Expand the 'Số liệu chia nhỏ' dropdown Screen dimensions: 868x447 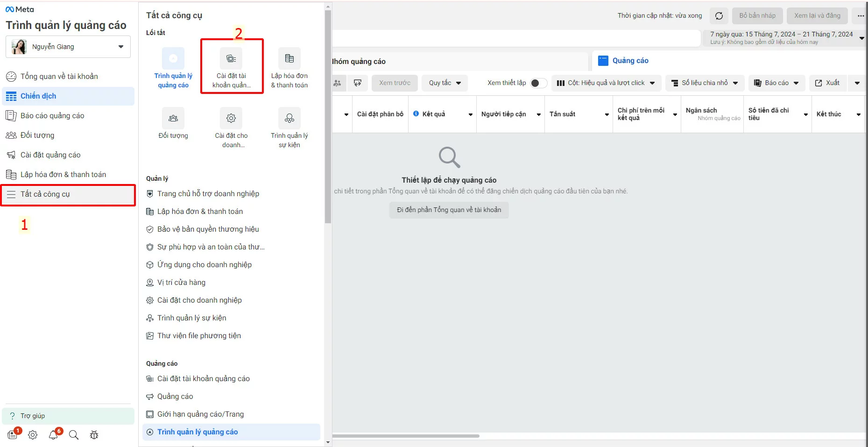705,83
